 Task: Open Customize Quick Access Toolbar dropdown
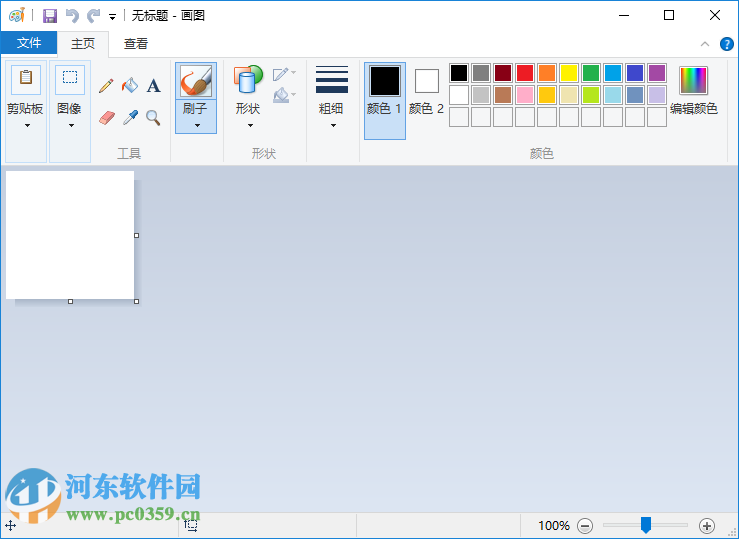112,16
